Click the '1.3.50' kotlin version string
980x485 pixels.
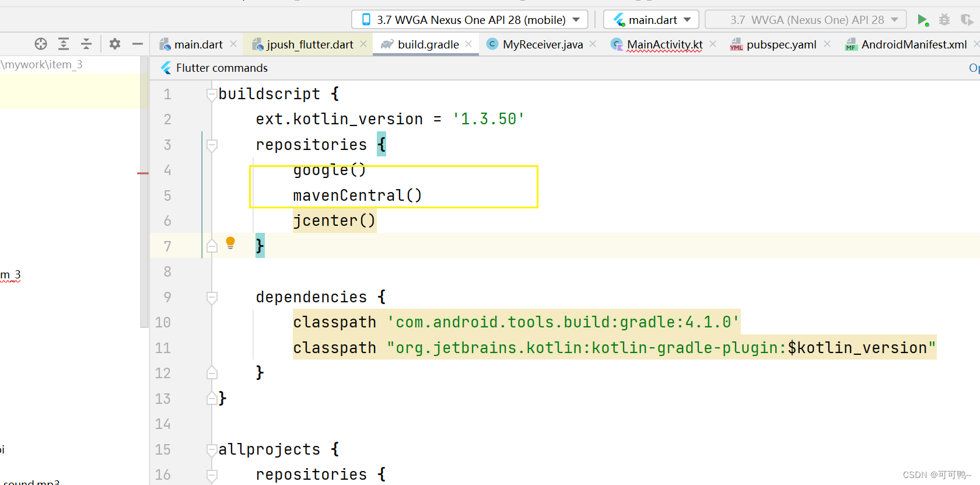[489, 119]
